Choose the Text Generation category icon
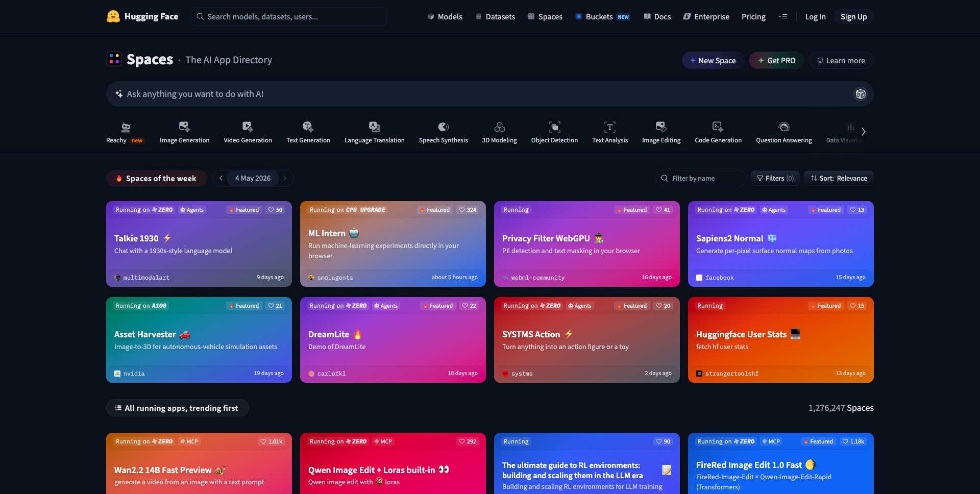 click(x=308, y=127)
